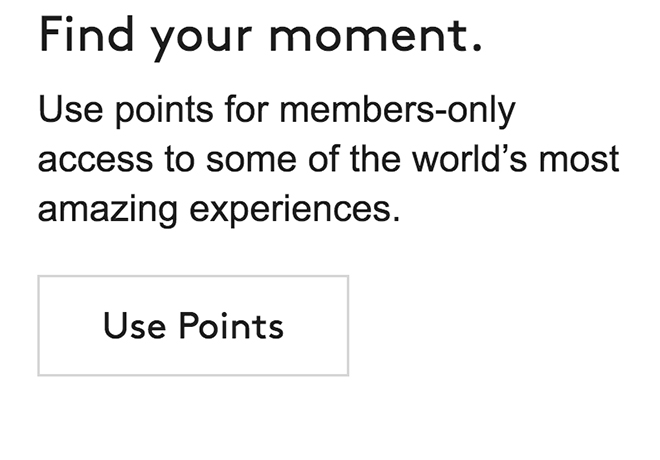This screenshot has height=460, width=660.
Task: Click the word "Points" inside the button
Action: [x=231, y=326]
